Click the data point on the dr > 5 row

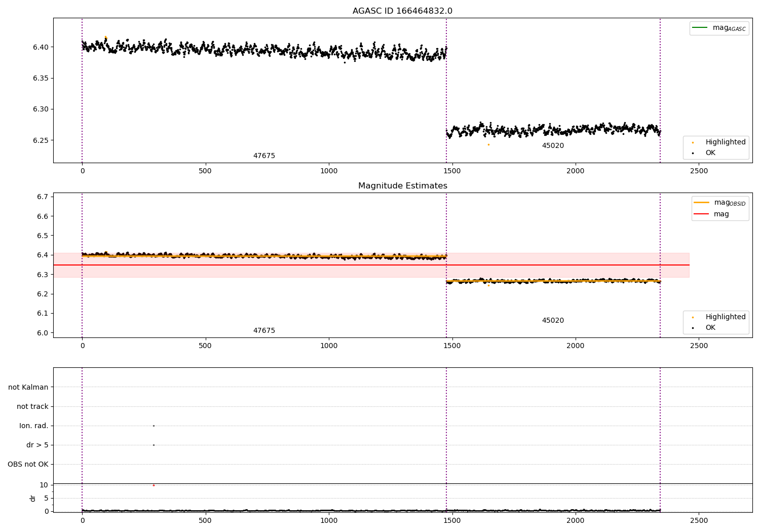(154, 445)
